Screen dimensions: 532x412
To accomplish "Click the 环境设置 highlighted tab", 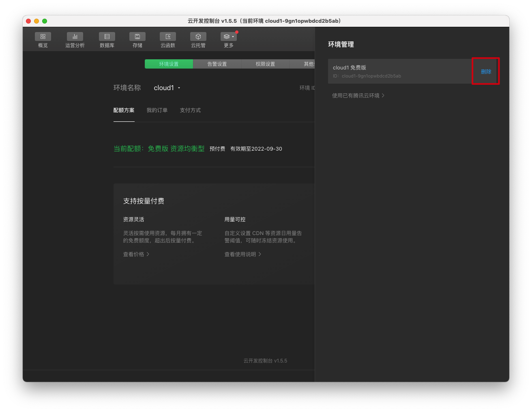I will click(x=169, y=64).
